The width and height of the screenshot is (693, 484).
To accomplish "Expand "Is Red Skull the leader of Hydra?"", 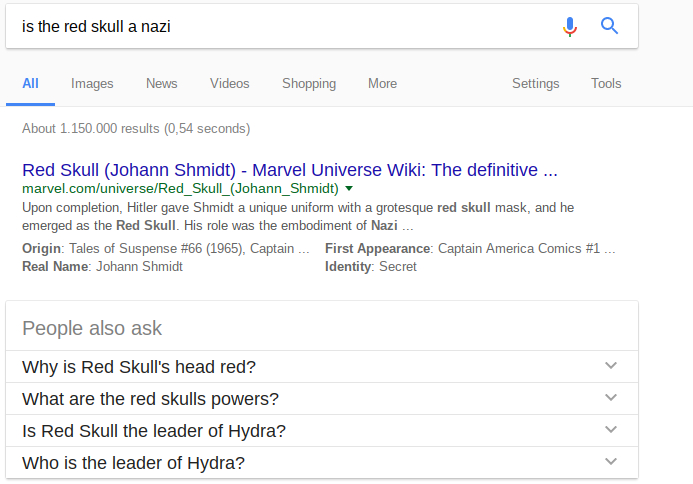I will point(611,430).
